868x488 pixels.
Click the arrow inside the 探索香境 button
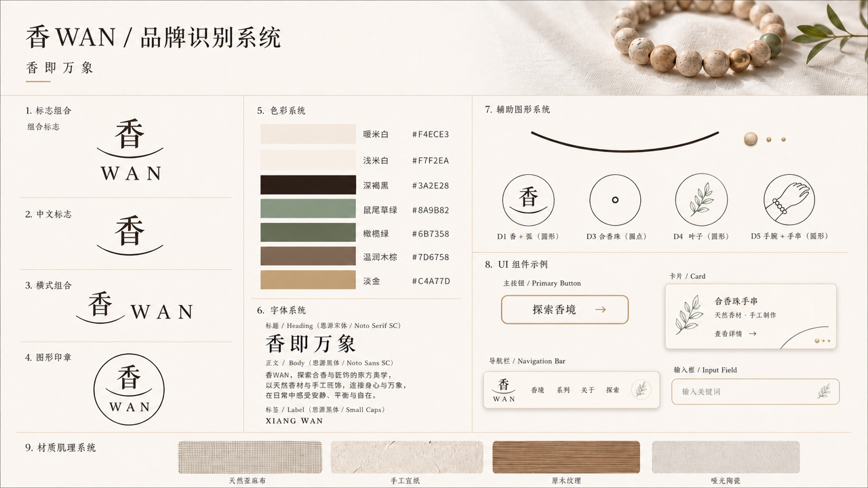point(600,310)
